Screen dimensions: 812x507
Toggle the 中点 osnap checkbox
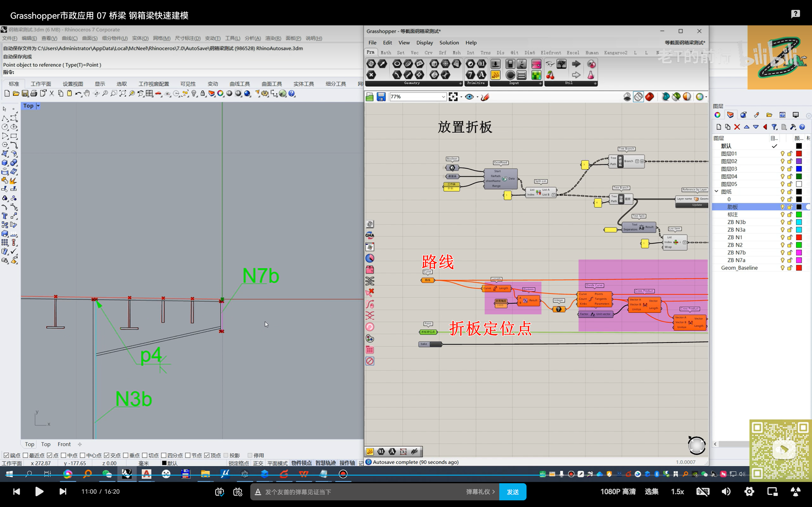click(63, 455)
